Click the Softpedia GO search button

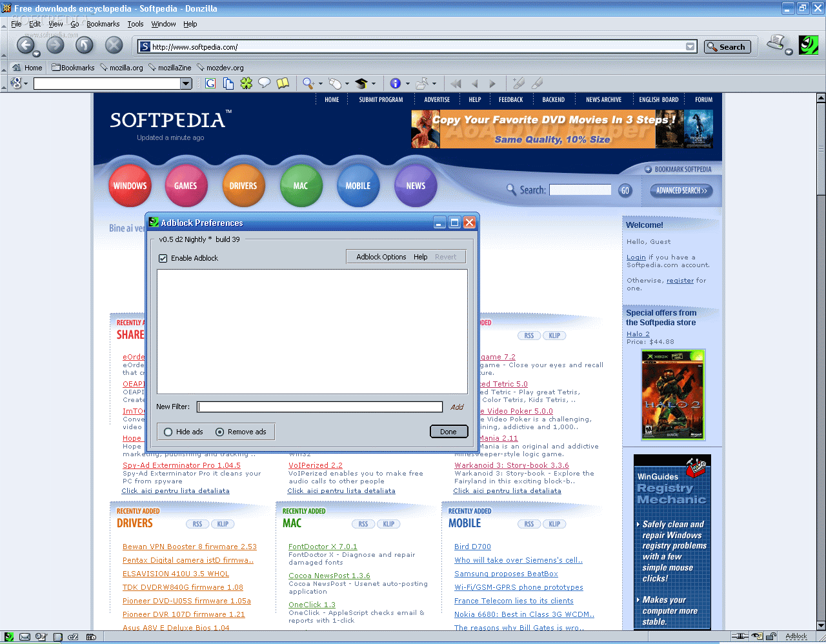pyautogui.click(x=625, y=190)
